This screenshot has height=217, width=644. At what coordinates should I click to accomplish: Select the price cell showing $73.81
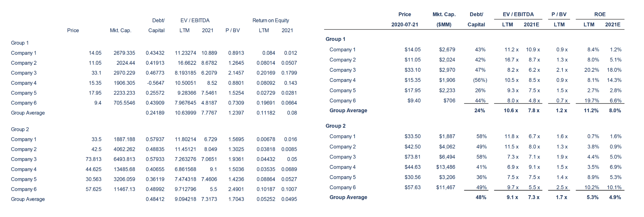coord(412,157)
